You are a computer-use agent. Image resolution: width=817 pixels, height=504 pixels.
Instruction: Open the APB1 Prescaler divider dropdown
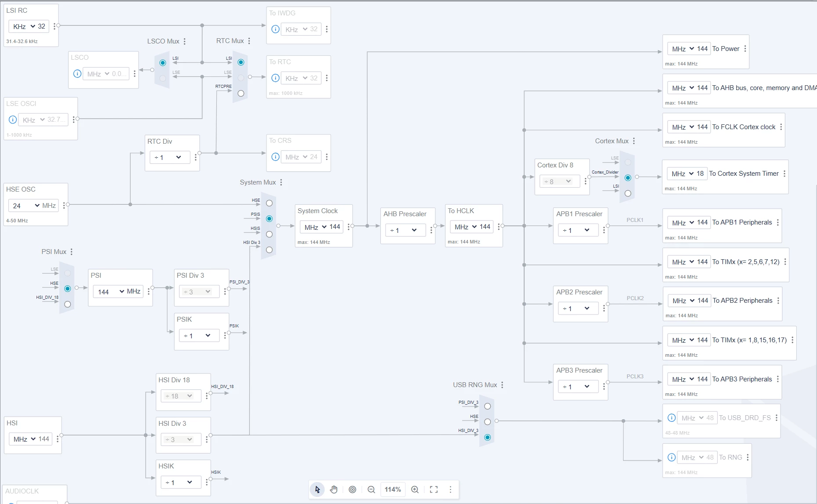[x=578, y=230]
